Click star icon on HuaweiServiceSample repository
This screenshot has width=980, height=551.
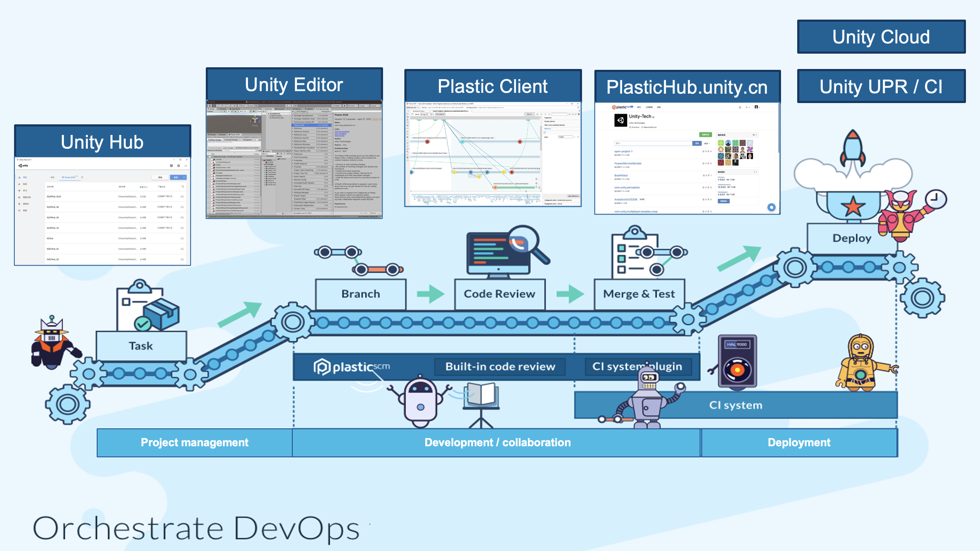click(x=703, y=164)
